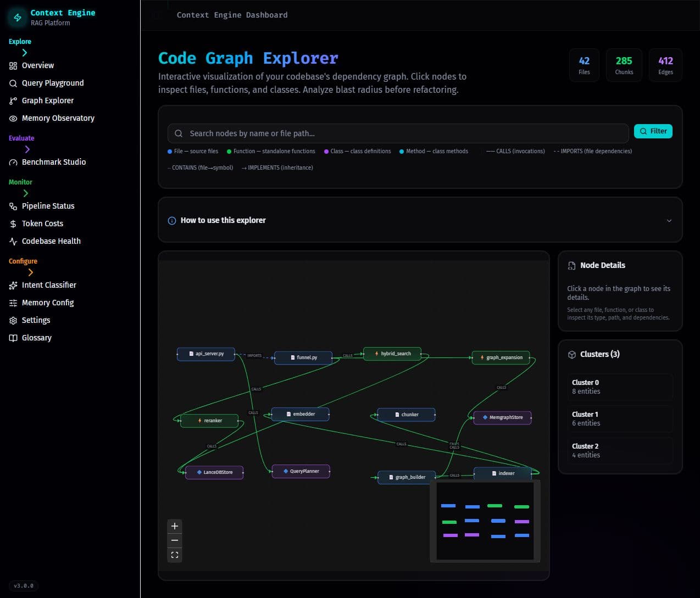This screenshot has height=598, width=700.
Task: Click the blue File legend dot
Action: click(170, 152)
